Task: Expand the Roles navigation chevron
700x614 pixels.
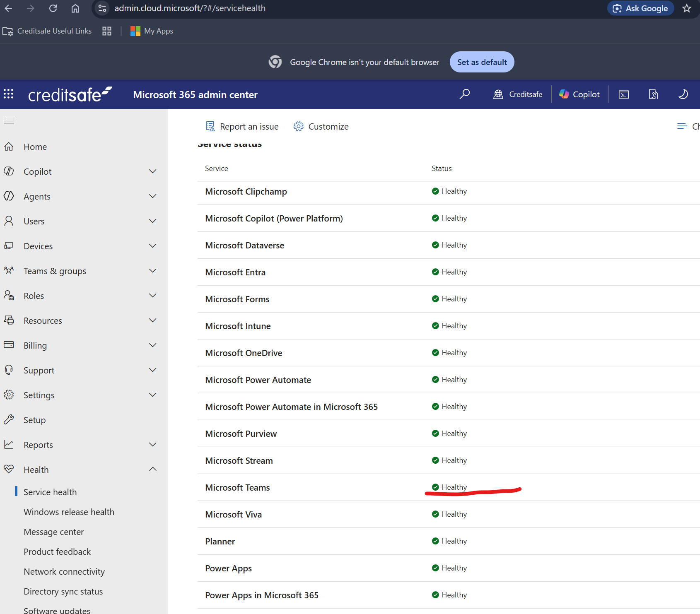Action: point(153,296)
